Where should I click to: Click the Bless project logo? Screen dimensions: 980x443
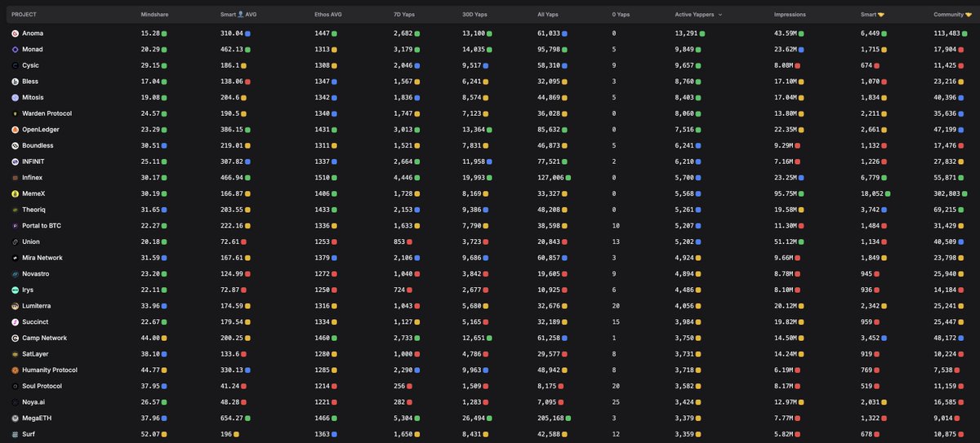15,82
